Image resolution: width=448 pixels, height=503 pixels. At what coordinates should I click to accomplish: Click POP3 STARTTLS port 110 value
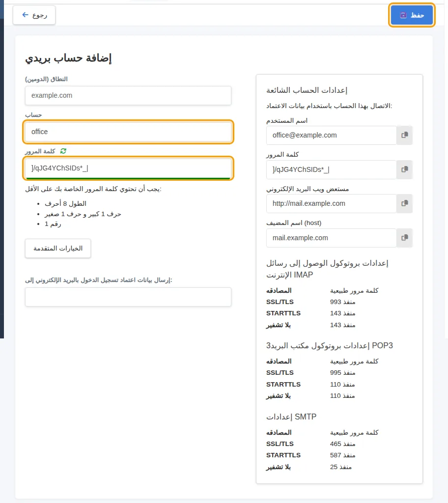[343, 384]
